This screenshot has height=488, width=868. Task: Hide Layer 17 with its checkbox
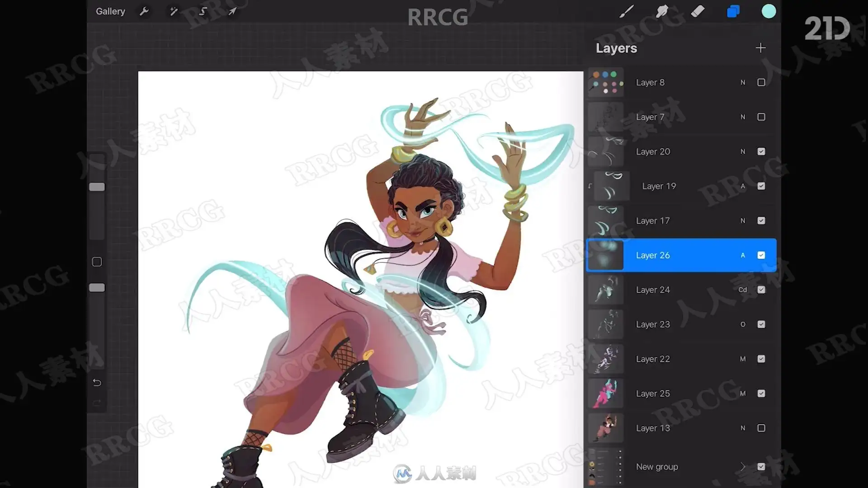761,221
